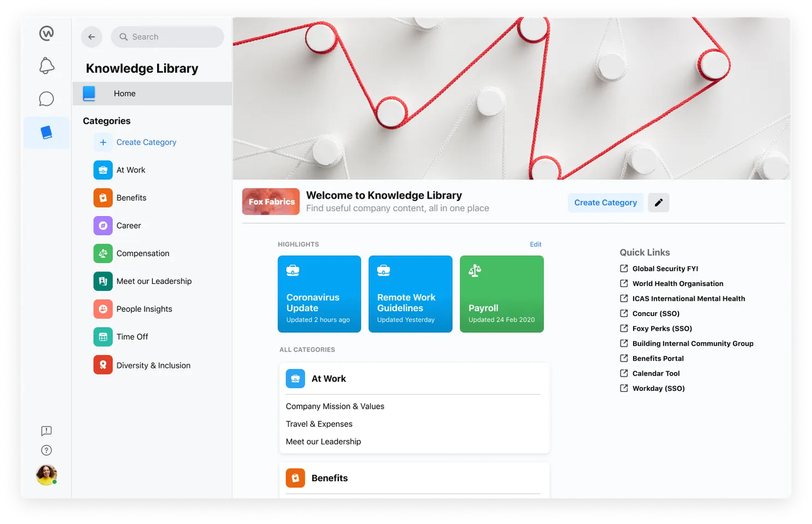
Task: Open the Compensation scales category icon
Action: pos(103,253)
